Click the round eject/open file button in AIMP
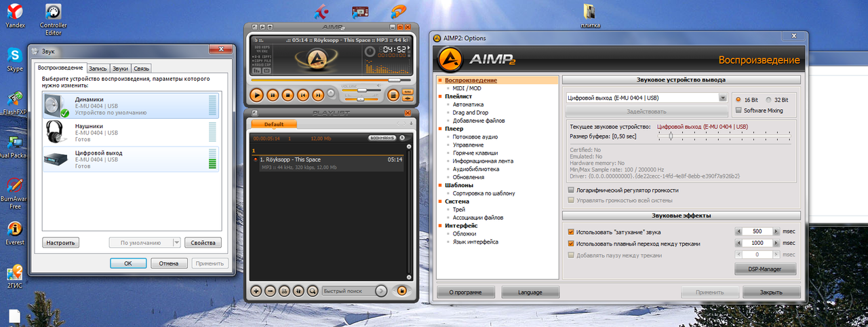Image resolution: width=868 pixels, height=327 pixels. 331,93
